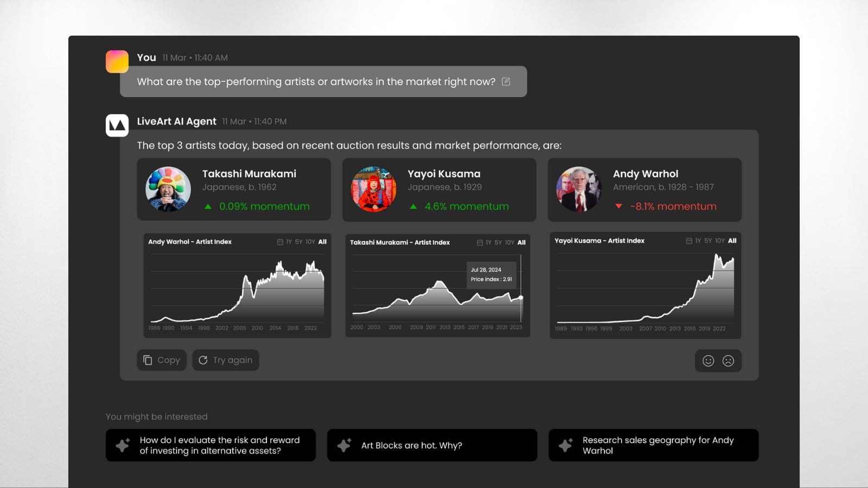
Task: Click the 4.6% momentum text
Action: click(467, 207)
